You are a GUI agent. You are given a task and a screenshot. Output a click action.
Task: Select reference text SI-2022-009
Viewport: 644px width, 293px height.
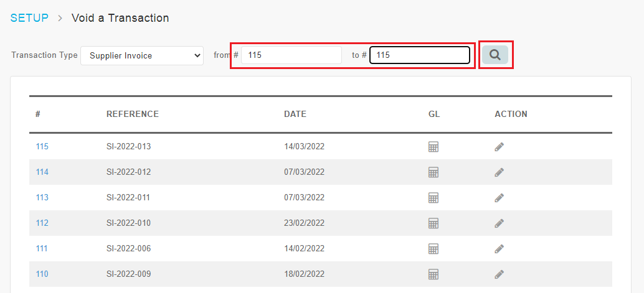point(128,274)
